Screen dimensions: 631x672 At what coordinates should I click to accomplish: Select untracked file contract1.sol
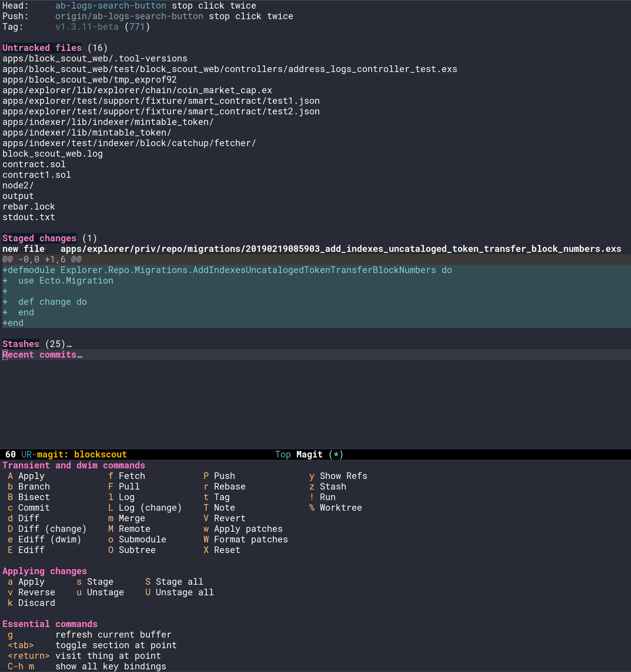click(36, 175)
